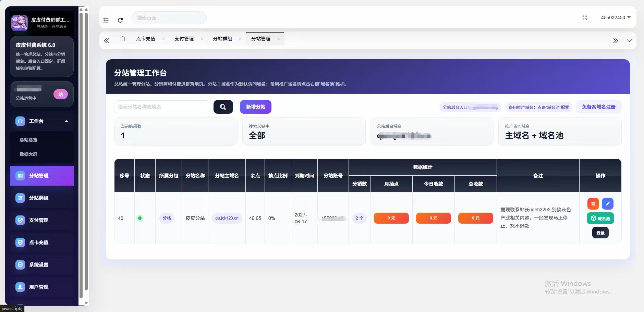
Task: Click the 今日收款 0 元 orange badge
Action: click(434, 218)
